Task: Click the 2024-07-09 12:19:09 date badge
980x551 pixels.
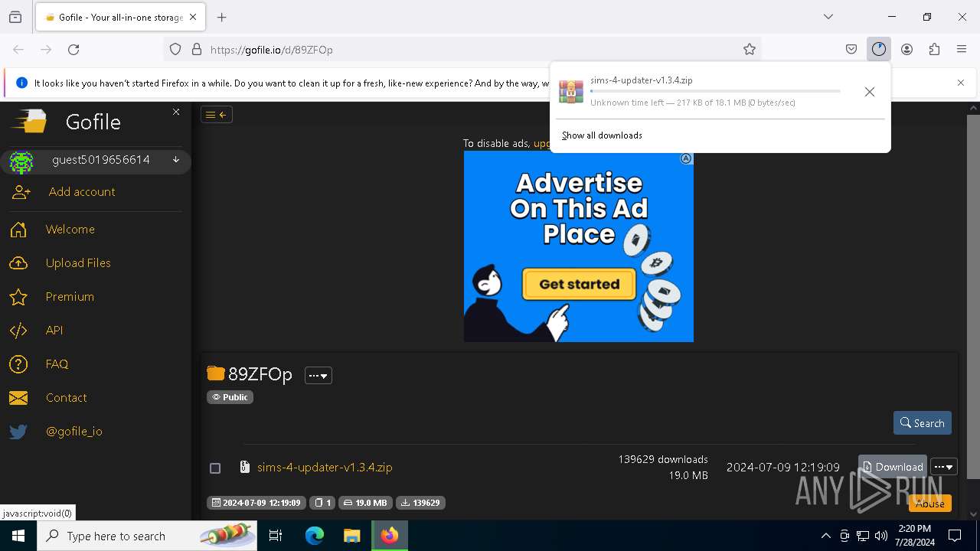Action: [256, 503]
